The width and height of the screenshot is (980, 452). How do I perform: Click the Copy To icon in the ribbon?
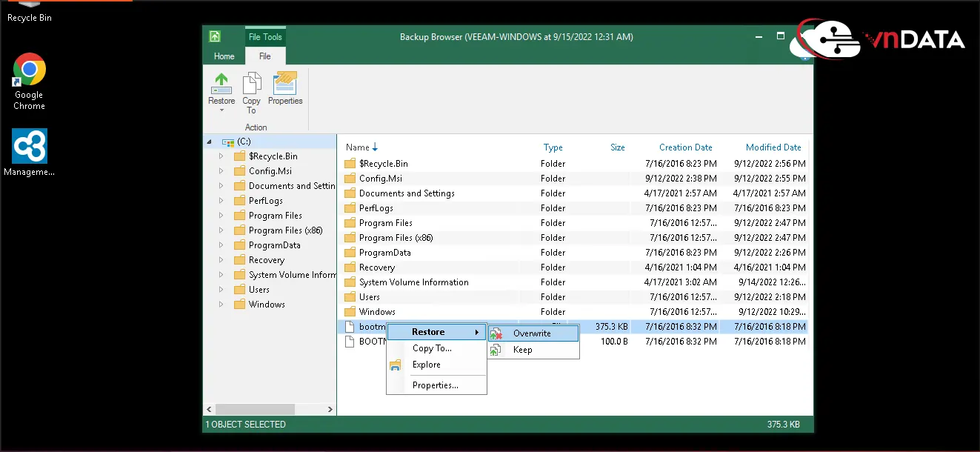coord(252,84)
